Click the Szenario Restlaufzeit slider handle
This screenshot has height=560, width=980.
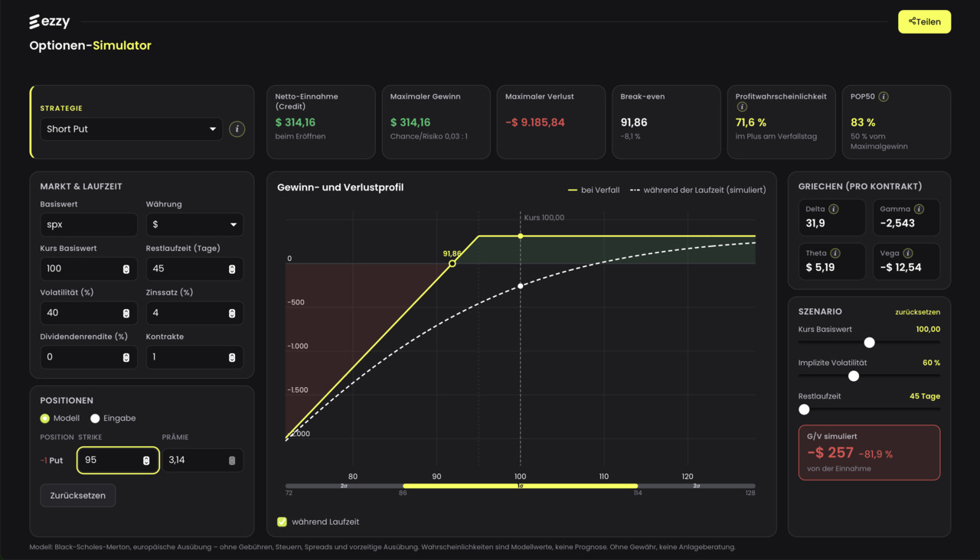[x=804, y=409]
